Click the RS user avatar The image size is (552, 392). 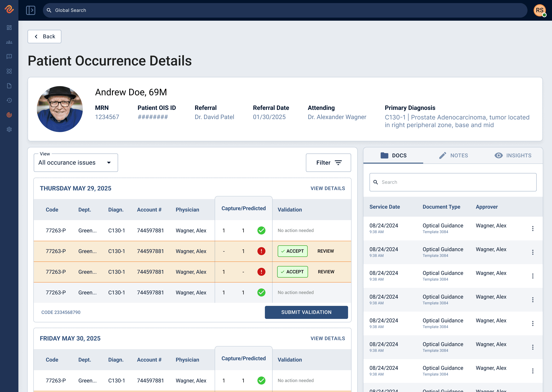539,10
